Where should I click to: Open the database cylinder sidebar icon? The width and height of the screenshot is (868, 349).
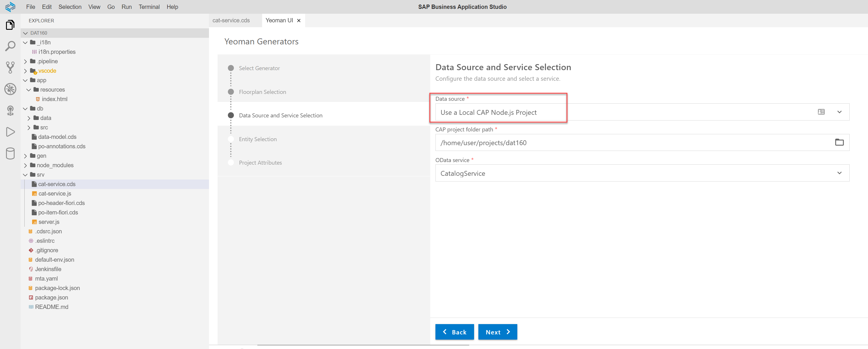click(10, 153)
